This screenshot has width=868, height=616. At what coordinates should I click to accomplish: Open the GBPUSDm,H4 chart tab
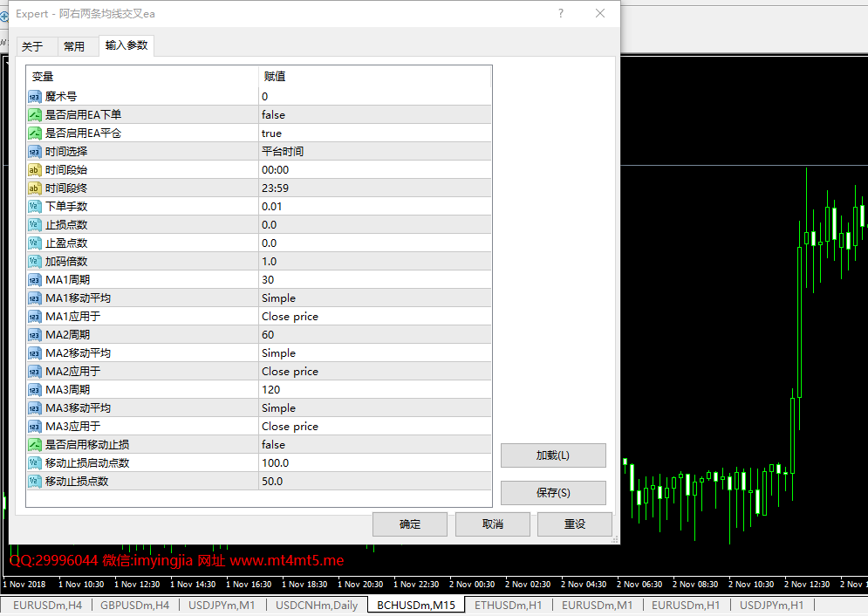(135, 606)
